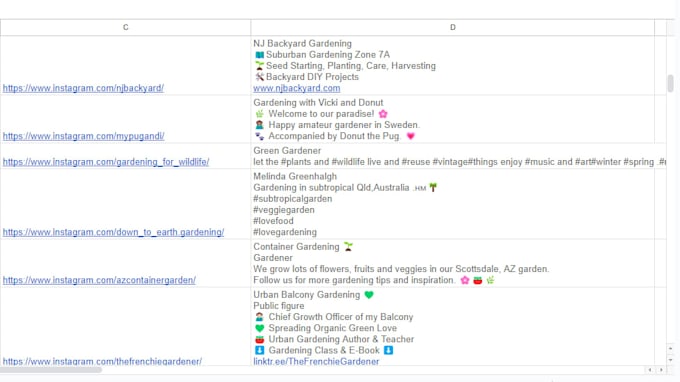Viewport: 680px width, 382px height.
Task: Click 'Welcome to our paradise!' line
Action: 321,114
